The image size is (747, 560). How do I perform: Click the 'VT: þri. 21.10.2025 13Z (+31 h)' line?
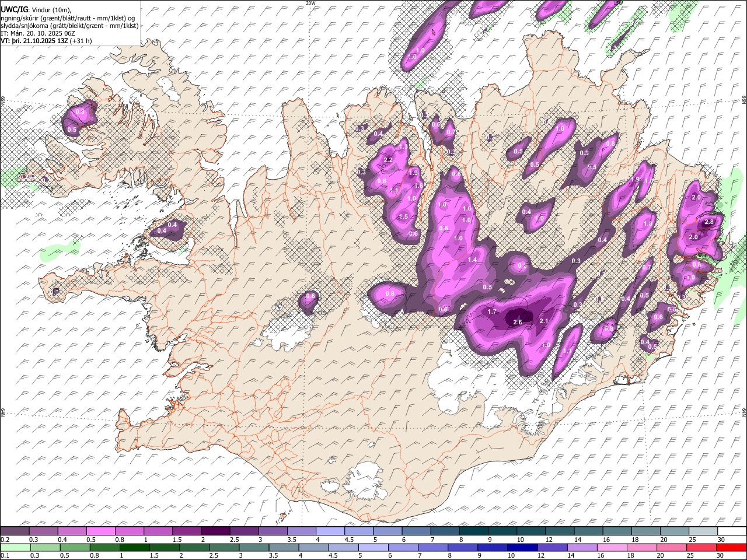[x=46, y=41]
